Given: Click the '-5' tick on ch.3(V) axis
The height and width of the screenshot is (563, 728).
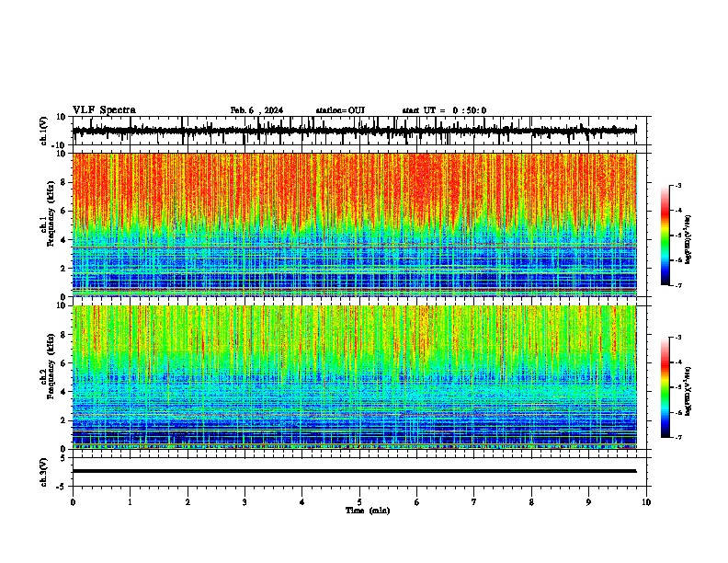Looking at the screenshot, I should click(x=61, y=487).
